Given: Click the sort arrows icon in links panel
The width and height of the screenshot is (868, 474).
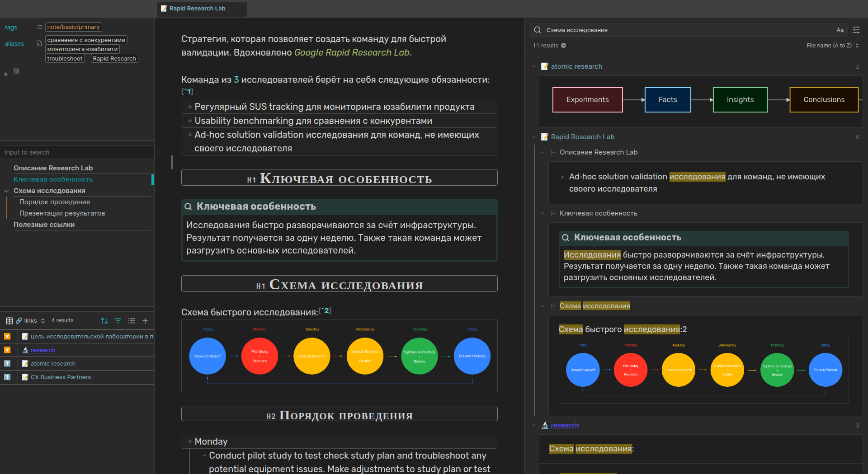Looking at the screenshot, I should (x=104, y=321).
